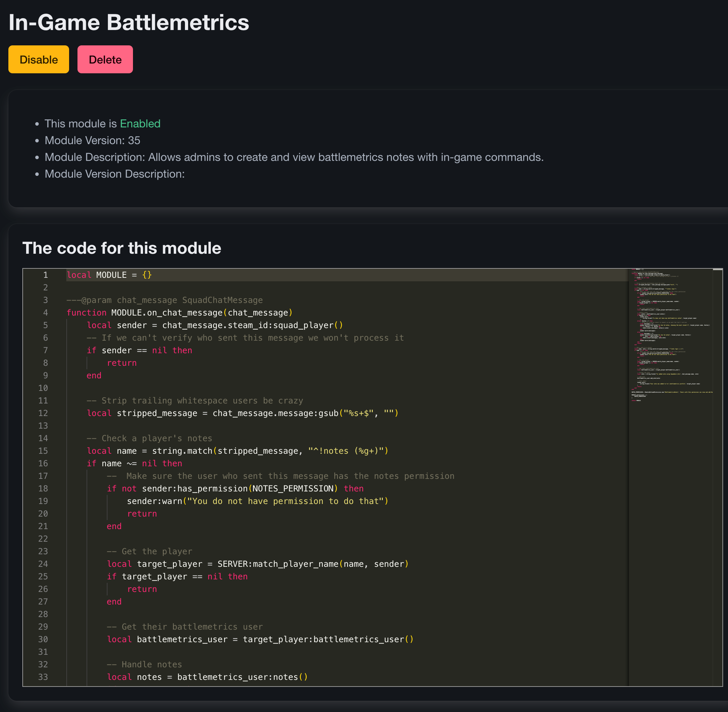Click the yellow Disable button

click(38, 59)
